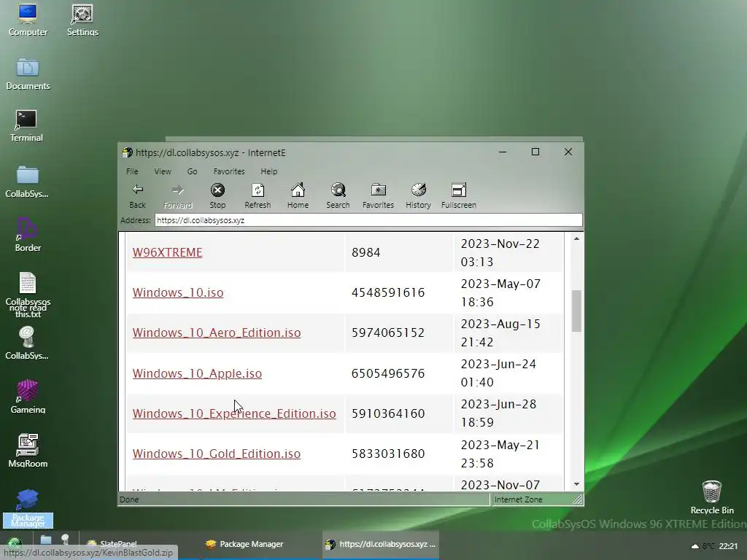The height and width of the screenshot is (560, 747).
Task: Launch the Border desktop shortcut
Action: point(28,235)
